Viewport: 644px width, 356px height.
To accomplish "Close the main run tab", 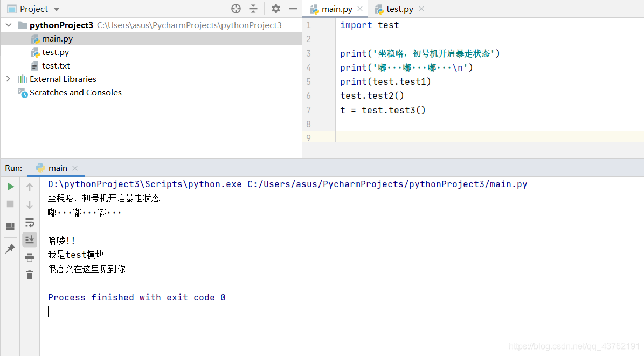I will [75, 168].
